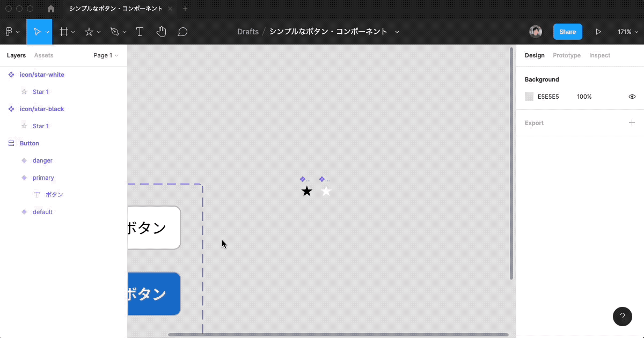Select the Hand tool
Viewport: 644px width, 338px height.
pos(161,32)
